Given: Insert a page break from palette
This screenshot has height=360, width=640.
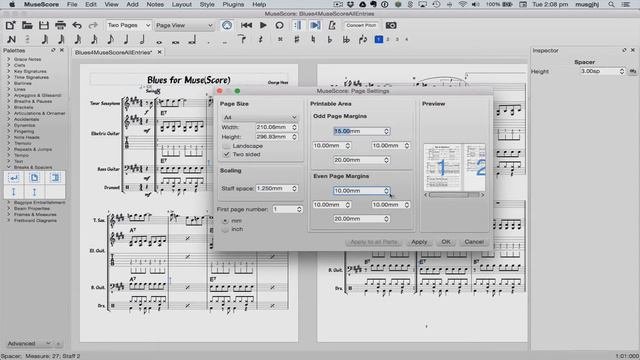Looking at the screenshot, I should 34,178.
